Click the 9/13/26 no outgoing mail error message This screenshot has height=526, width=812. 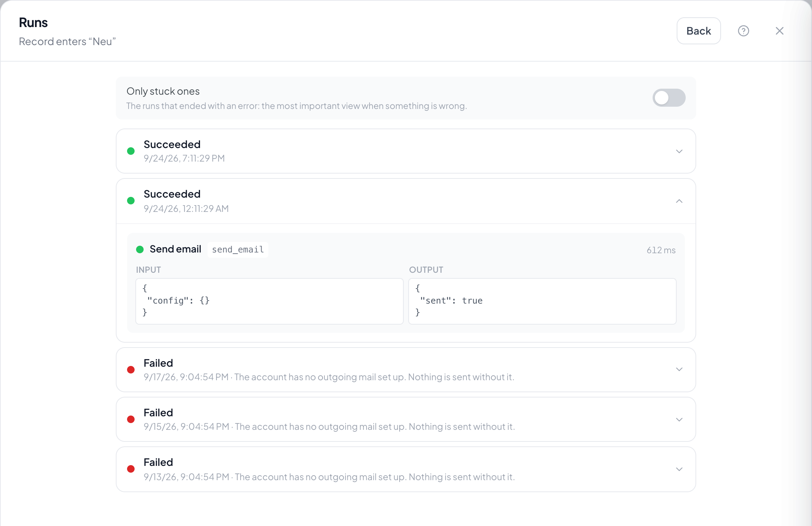[375, 477]
